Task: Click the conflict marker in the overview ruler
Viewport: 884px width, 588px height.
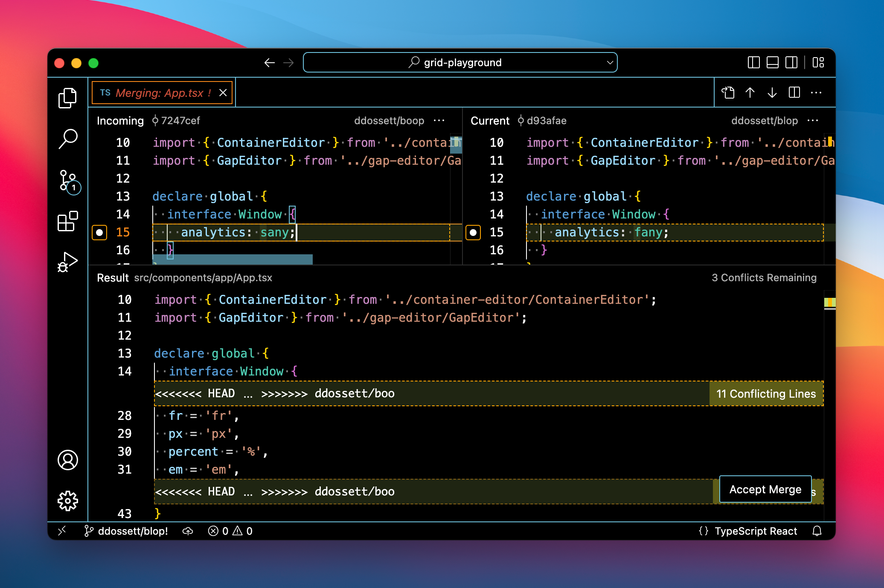Action: point(831,303)
